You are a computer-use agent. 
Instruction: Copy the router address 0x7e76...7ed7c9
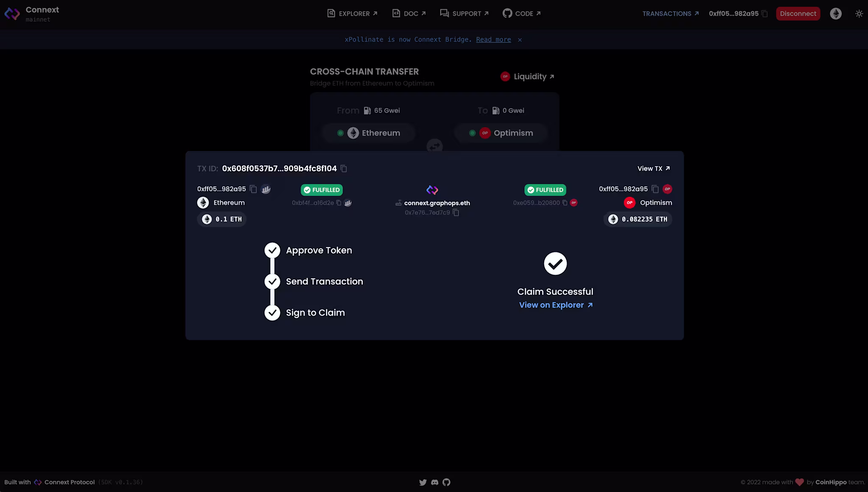456,212
